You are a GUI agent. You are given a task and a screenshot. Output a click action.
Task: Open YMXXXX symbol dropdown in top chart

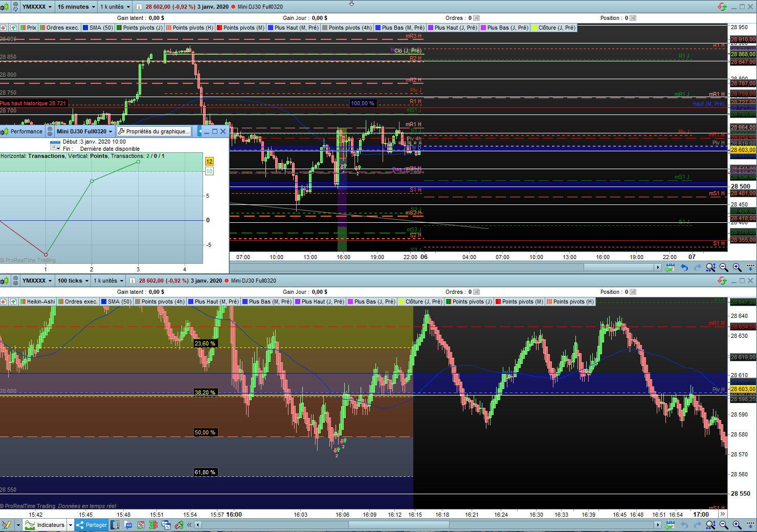[37, 7]
